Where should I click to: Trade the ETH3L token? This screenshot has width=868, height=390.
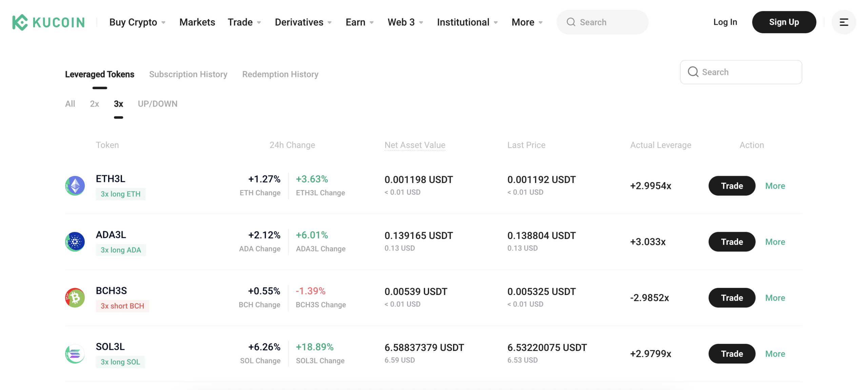(731, 186)
